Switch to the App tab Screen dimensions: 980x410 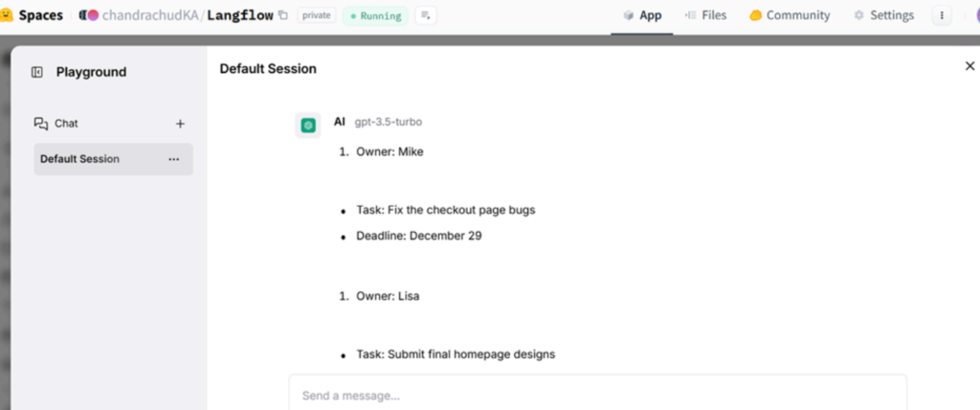(x=642, y=15)
